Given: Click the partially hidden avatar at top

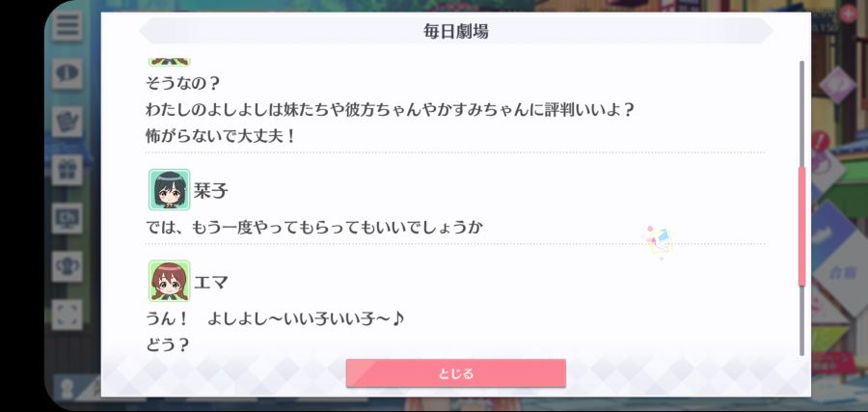Looking at the screenshot, I should click(x=169, y=62).
